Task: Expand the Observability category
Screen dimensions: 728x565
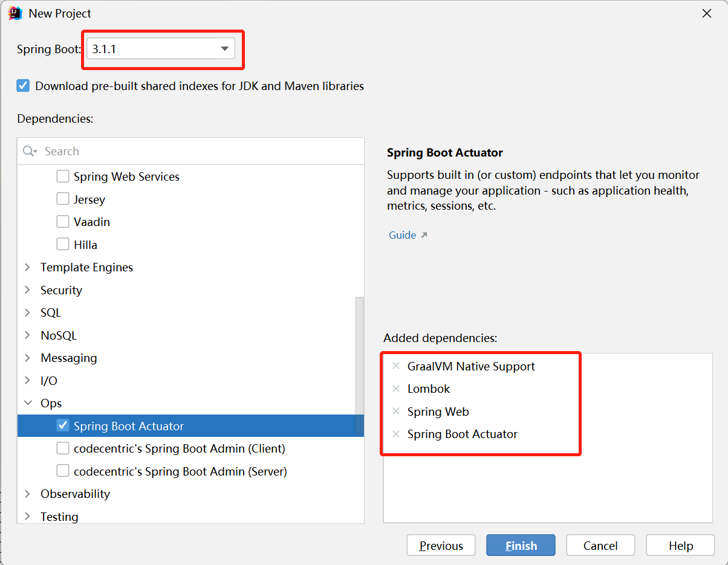Action: click(x=27, y=494)
